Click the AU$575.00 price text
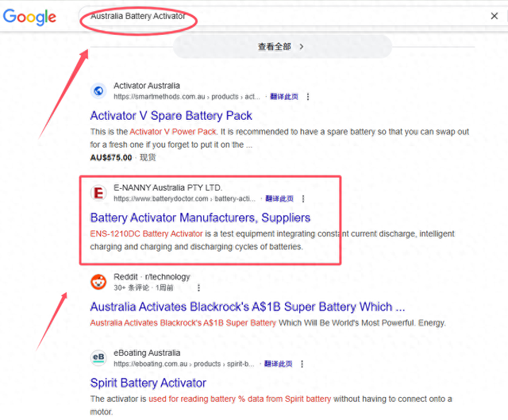 [111, 157]
